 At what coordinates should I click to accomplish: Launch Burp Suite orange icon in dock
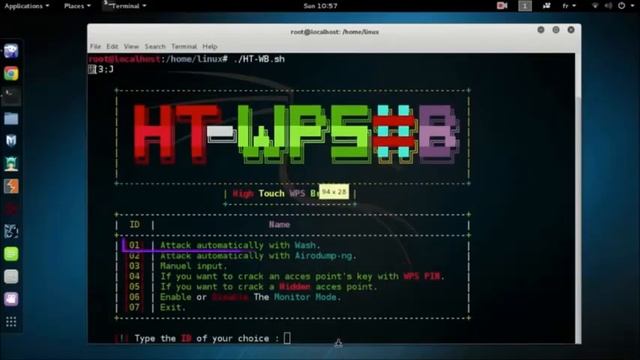pos(11,187)
